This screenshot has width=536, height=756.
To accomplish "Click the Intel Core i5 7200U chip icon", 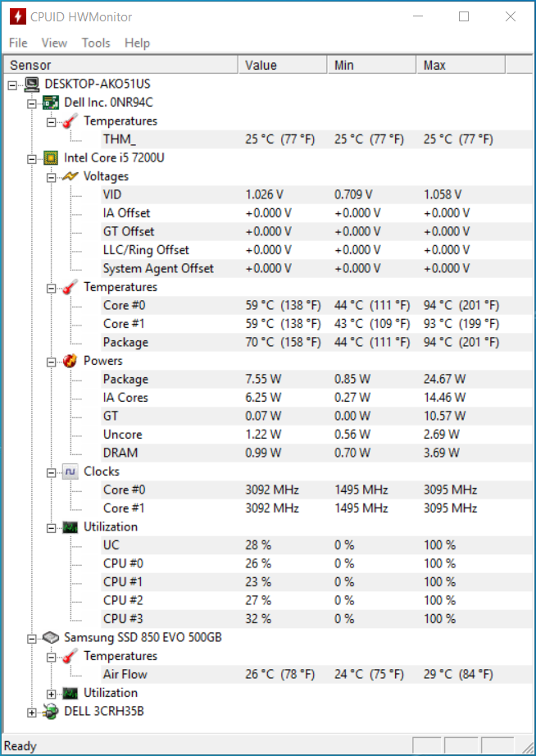I will click(51, 158).
